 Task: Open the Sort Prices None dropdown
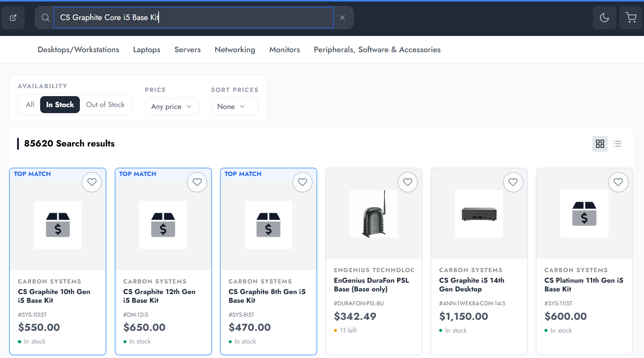[x=234, y=107]
